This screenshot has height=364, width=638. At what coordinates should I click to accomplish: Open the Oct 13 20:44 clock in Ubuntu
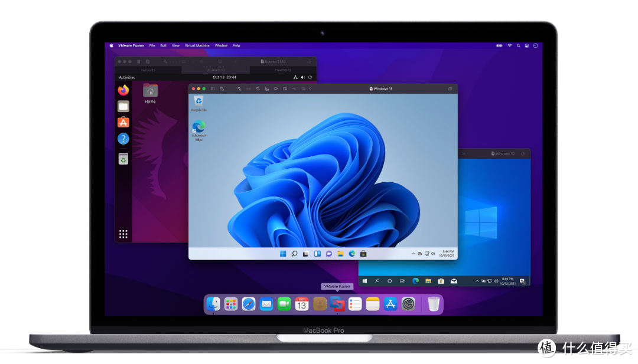(x=224, y=77)
